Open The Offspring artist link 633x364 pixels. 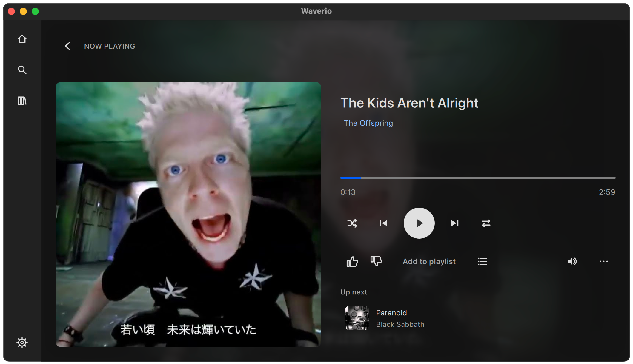tap(368, 123)
